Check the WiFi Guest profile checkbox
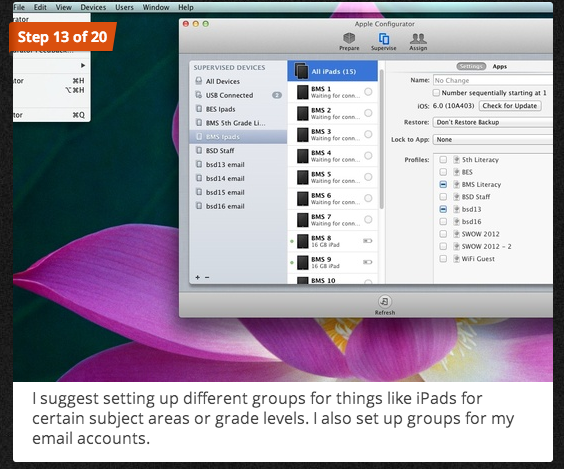The width and height of the screenshot is (564, 469). point(443,259)
